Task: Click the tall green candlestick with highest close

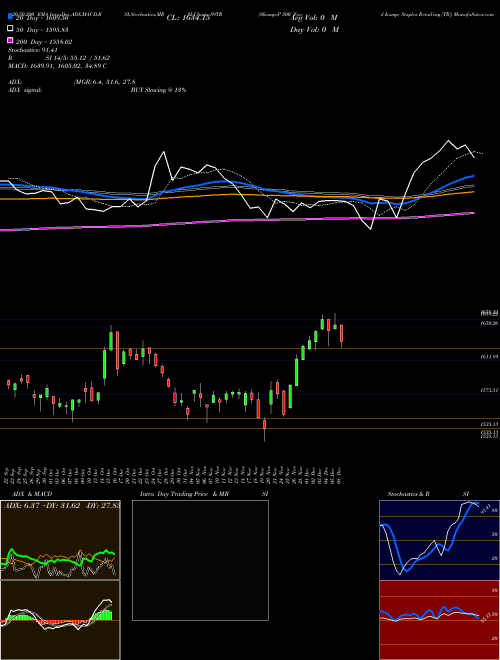Action: (322, 324)
